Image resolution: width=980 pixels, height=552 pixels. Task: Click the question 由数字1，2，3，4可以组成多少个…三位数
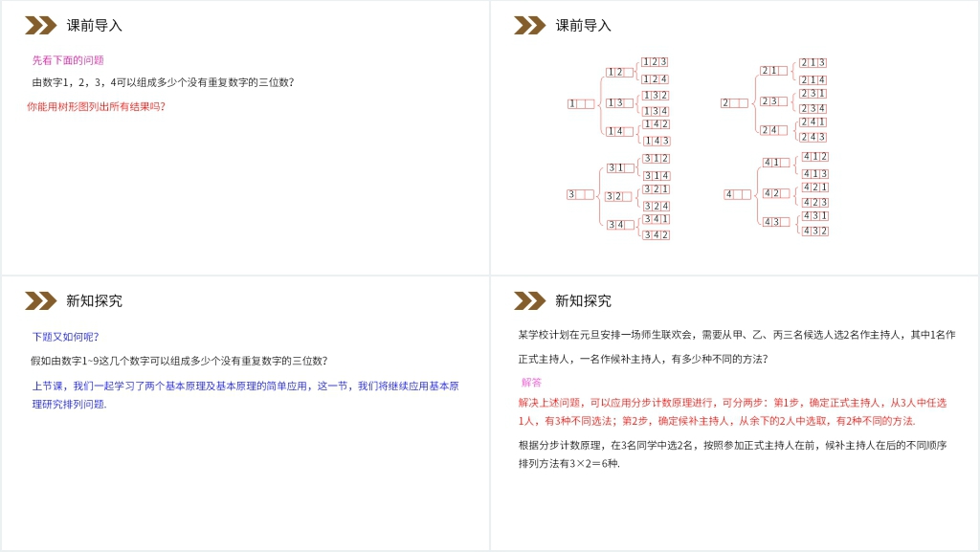click(x=163, y=82)
